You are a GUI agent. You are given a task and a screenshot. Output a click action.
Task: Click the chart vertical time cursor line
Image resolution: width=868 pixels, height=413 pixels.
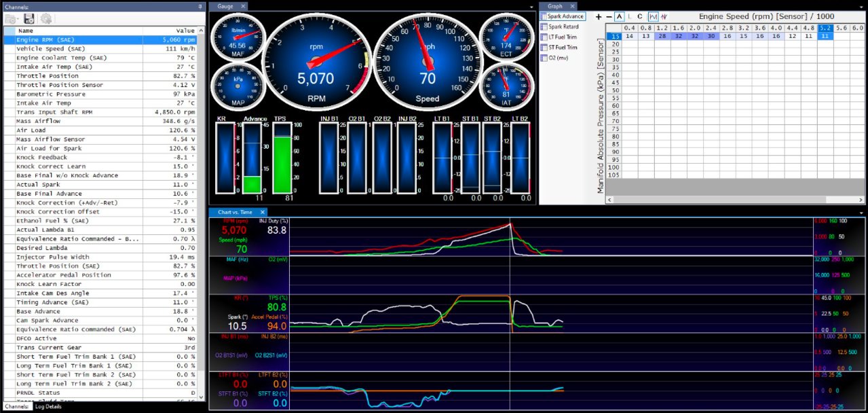[510, 313]
